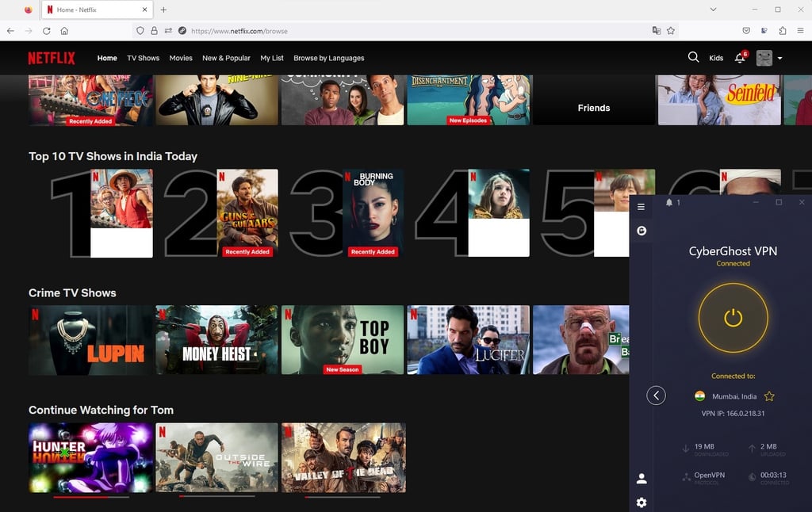Screen dimensions: 812x512
Task: Go to browser home page
Action: [x=64, y=31]
